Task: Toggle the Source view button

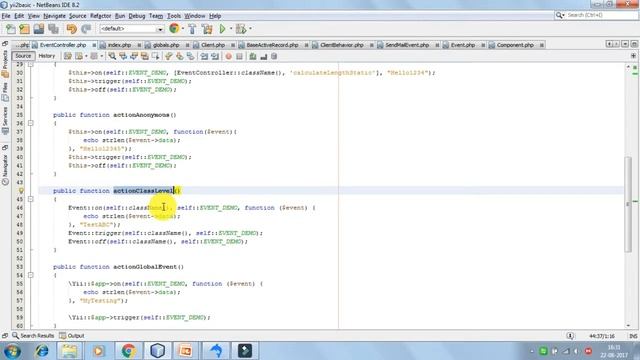Action: point(23,56)
